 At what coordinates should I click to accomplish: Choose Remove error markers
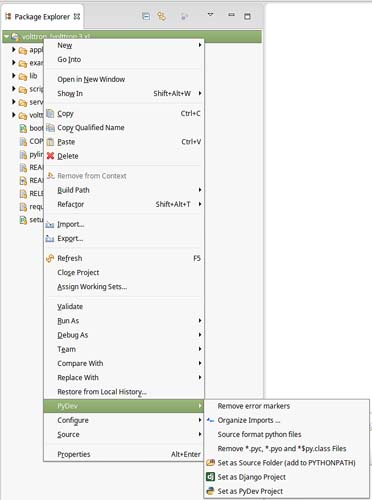[287, 406]
